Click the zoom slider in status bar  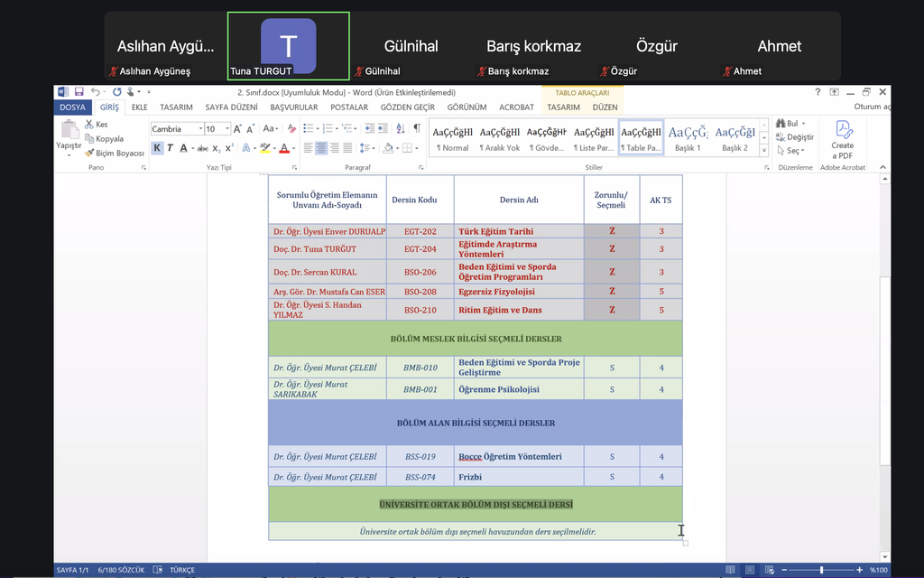click(x=821, y=571)
